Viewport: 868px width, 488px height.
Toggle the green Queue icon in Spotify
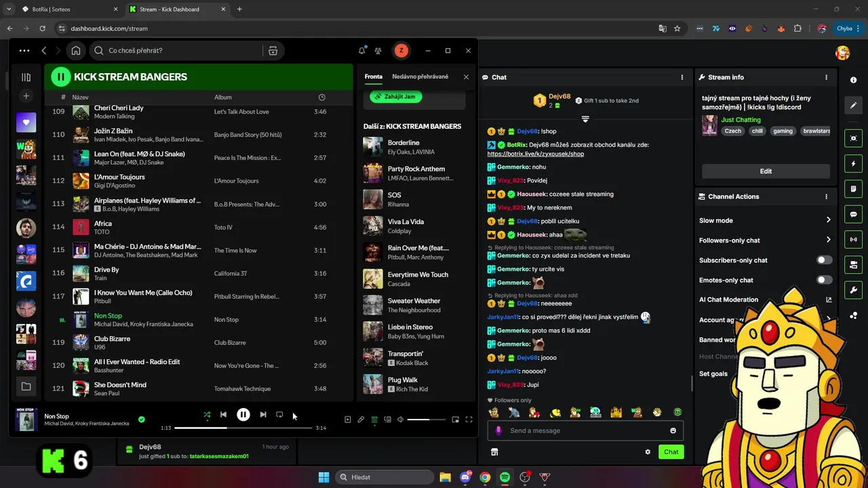pyautogui.click(x=374, y=420)
